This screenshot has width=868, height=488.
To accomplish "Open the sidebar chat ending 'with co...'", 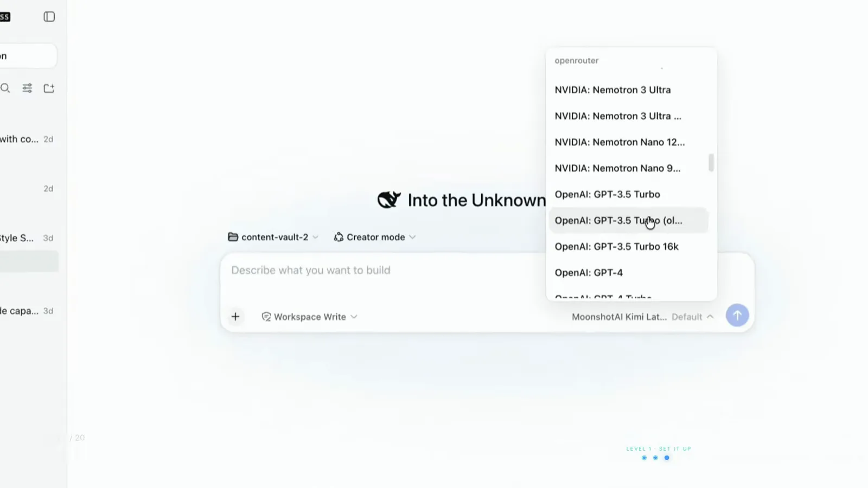I will [x=27, y=139].
